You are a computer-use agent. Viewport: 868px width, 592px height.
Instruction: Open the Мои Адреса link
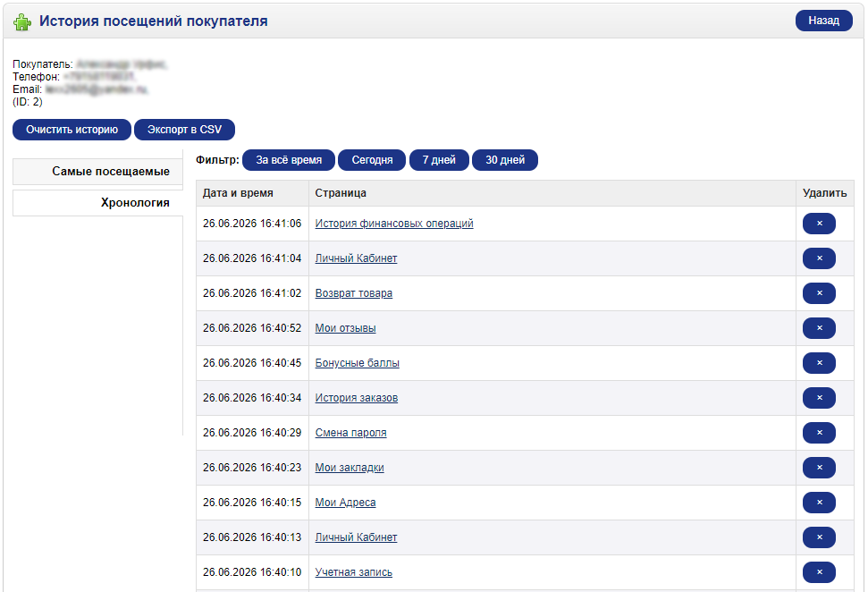345,503
